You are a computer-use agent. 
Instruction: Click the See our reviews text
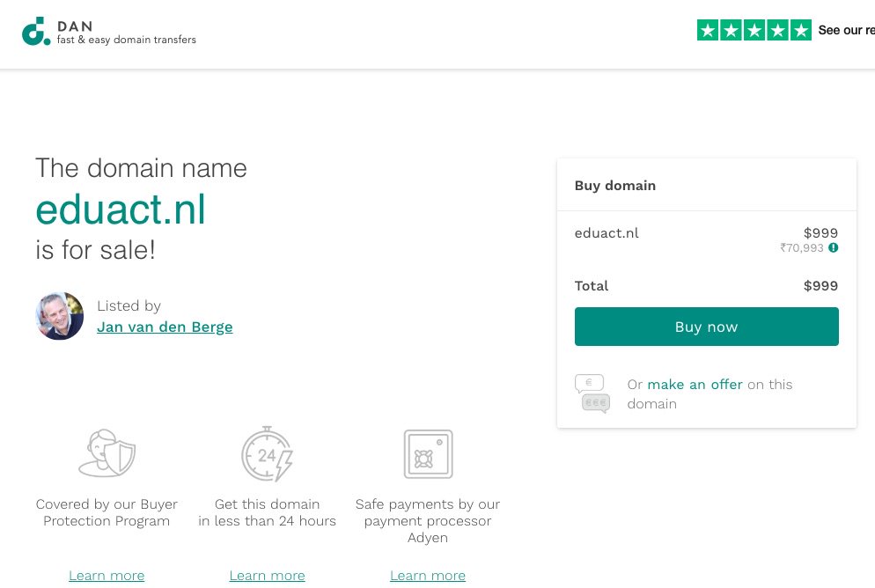point(847,30)
